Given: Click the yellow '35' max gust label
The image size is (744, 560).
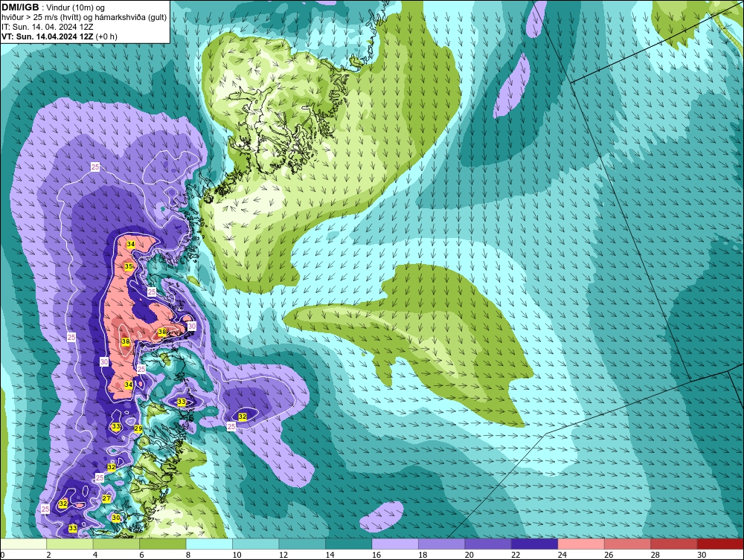Looking at the screenshot, I should click(x=129, y=266).
